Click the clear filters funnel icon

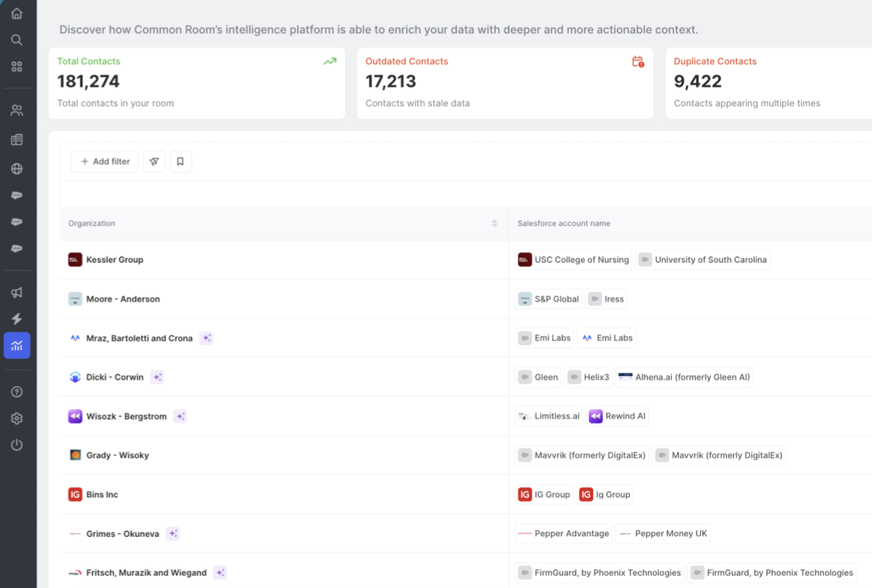154,162
